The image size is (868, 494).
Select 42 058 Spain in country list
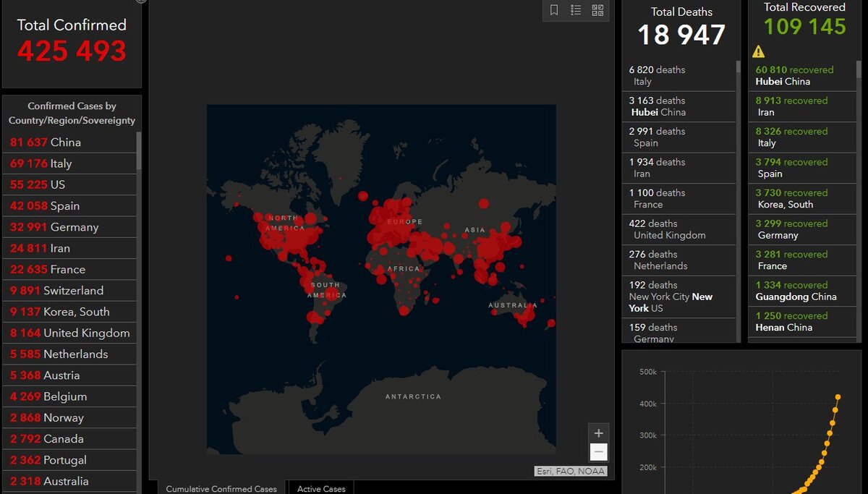click(x=69, y=206)
